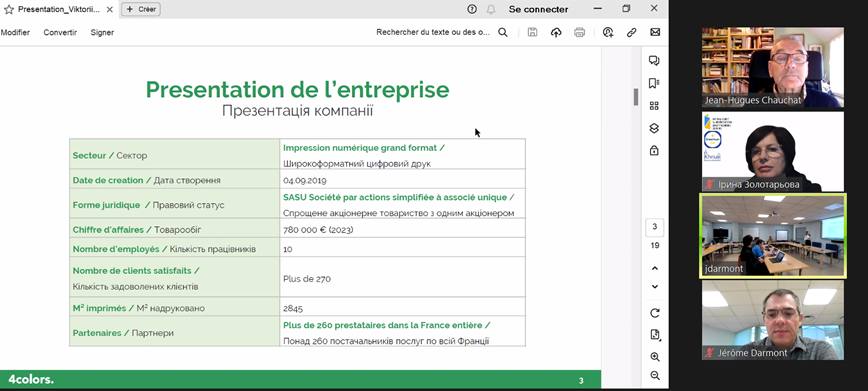The width and height of the screenshot is (868, 391).
Task: Minimize the Acrobat window
Action: click(597, 9)
